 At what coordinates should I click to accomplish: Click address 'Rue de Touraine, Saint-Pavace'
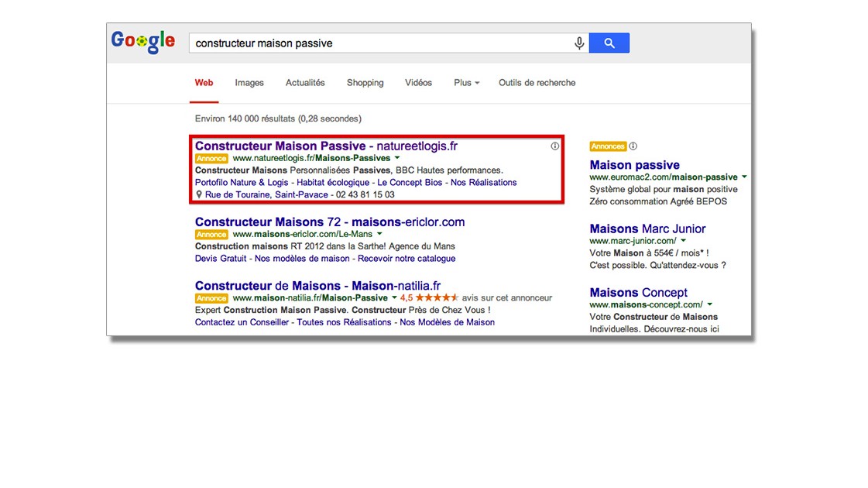click(266, 194)
